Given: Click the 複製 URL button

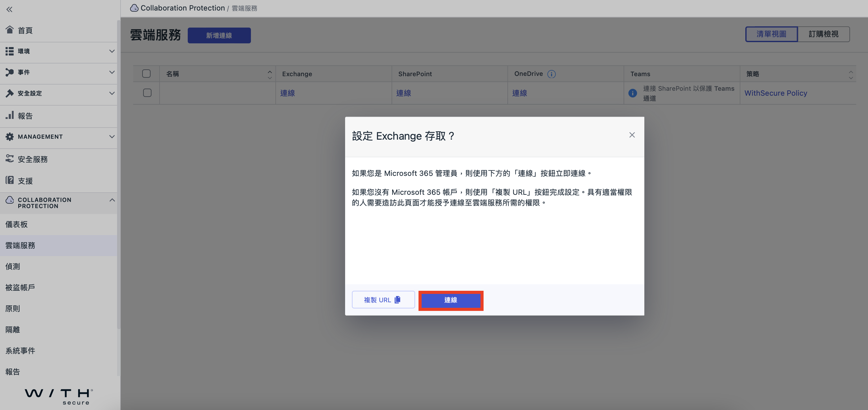Looking at the screenshot, I should (x=383, y=299).
